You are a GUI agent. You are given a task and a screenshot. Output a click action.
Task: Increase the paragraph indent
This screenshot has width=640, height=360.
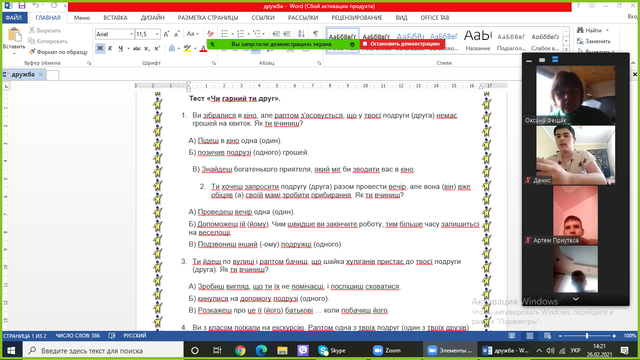(x=287, y=34)
